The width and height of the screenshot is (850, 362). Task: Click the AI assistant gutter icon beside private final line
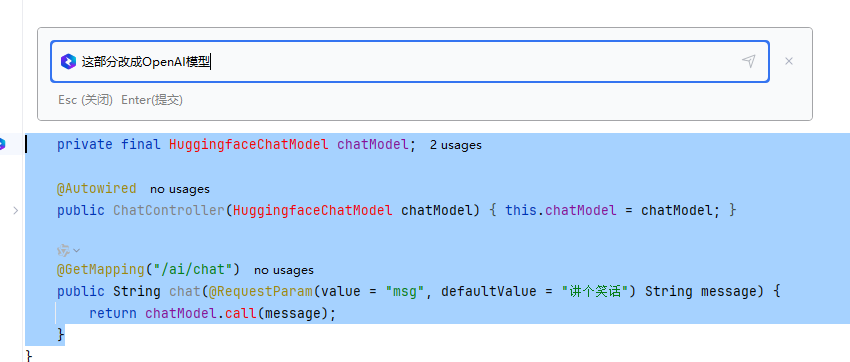pyautogui.click(x=2, y=145)
